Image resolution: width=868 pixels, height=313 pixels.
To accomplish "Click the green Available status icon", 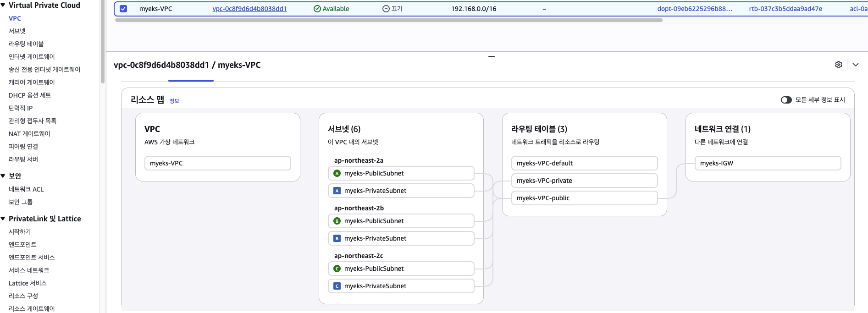I will coord(317,9).
